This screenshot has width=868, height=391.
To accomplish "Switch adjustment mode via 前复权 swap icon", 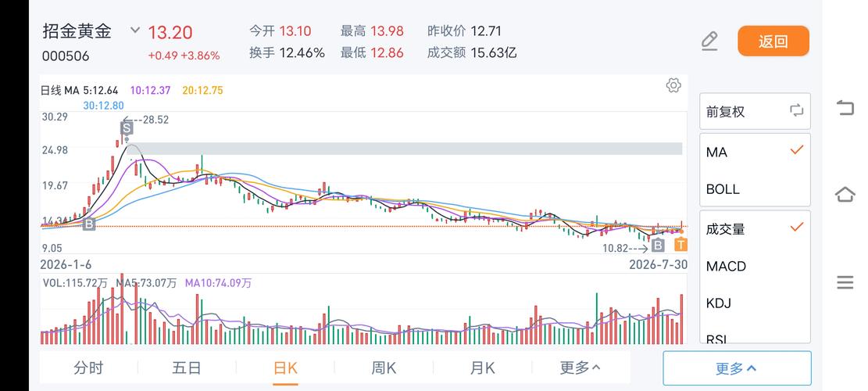I will (x=796, y=110).
